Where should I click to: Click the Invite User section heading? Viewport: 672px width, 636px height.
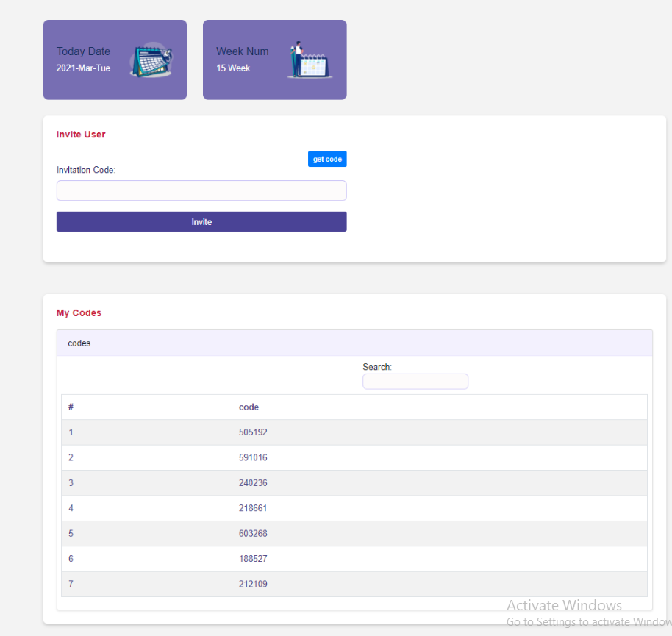[x=81, y=135]
